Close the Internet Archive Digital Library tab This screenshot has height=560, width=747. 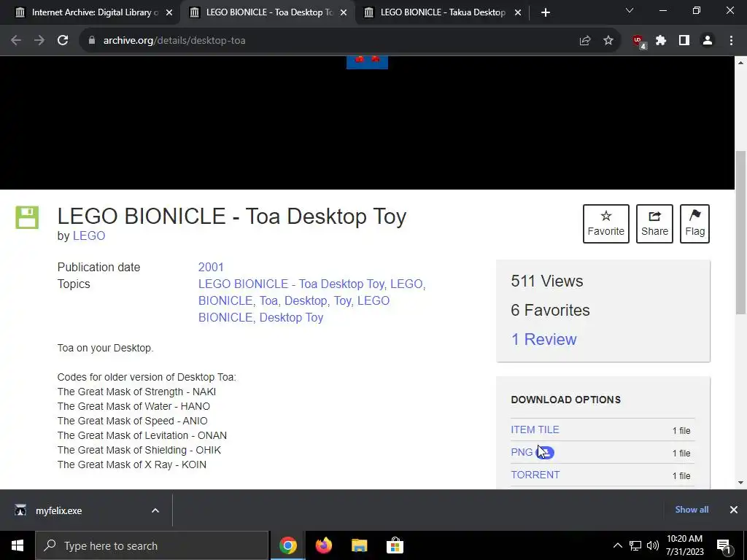click(x=169, y=12)
